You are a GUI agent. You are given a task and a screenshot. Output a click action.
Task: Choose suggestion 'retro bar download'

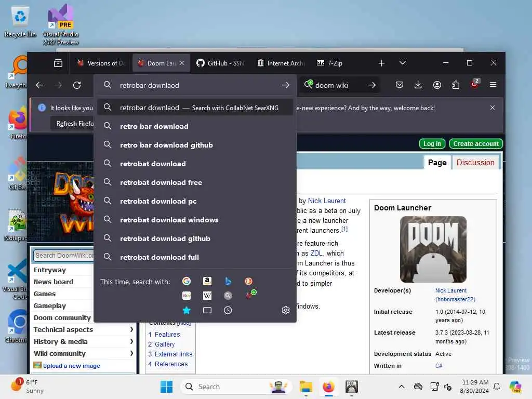point(195,126)
